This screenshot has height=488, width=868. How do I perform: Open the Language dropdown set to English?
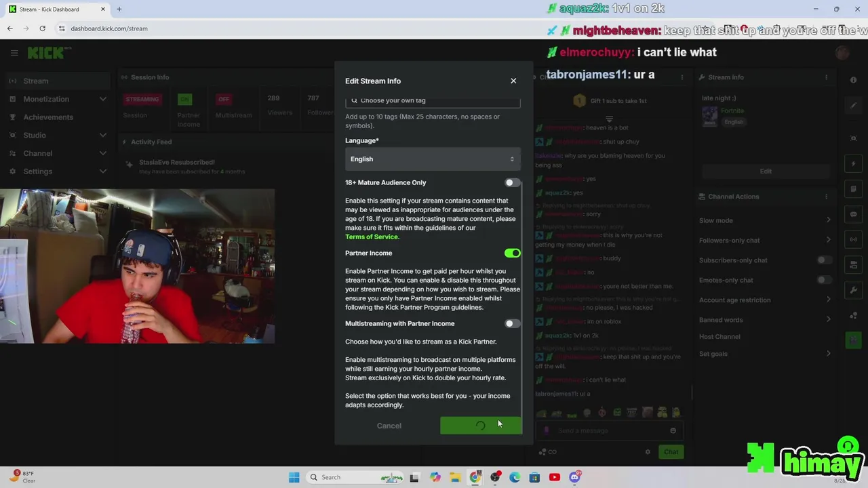(x=433, y=159)
